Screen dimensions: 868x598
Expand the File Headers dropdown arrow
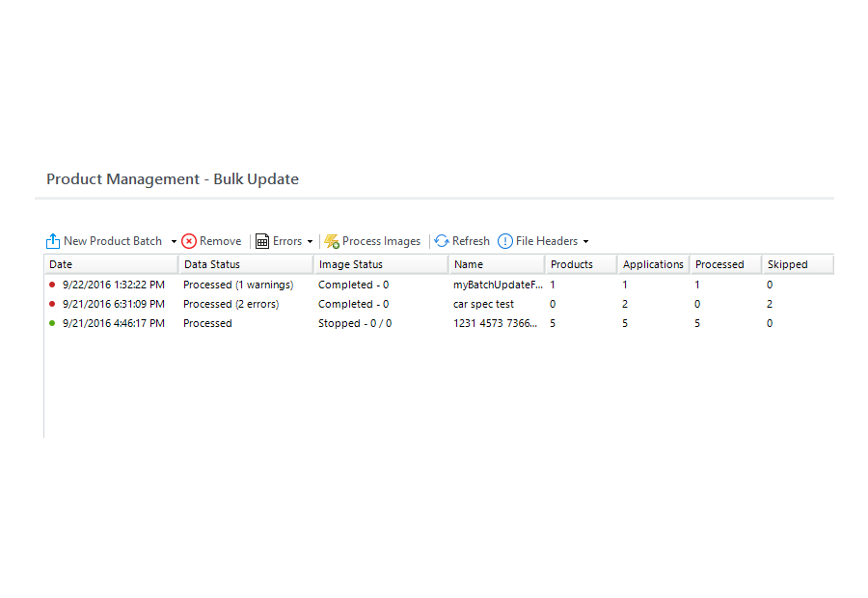(585, 241)
